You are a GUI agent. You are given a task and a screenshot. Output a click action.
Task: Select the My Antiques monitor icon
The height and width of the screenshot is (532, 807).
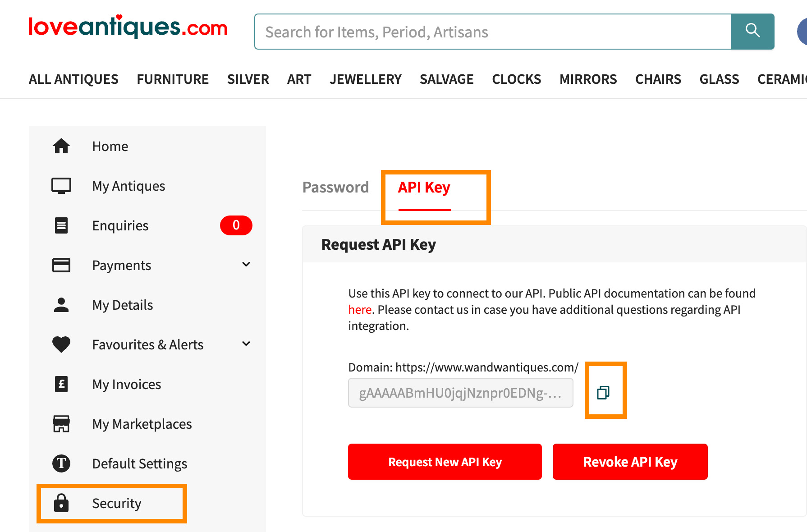point(61,185)
